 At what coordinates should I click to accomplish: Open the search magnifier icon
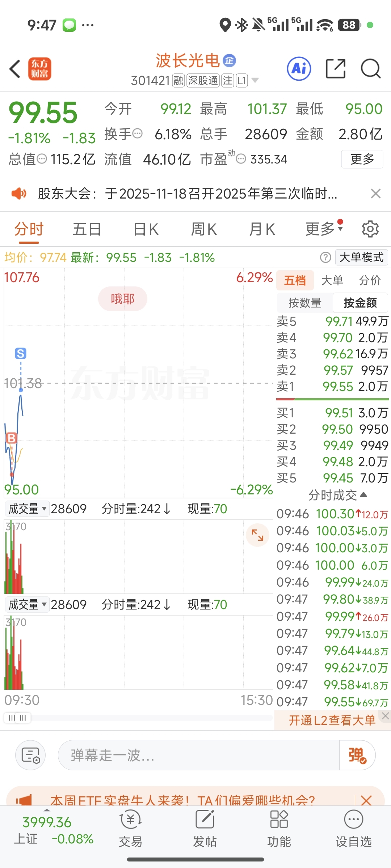pos(371,68)
